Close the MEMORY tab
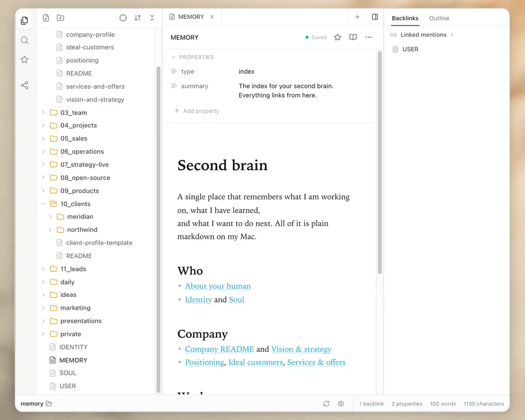The image size is (525, 420). [212, 17]
